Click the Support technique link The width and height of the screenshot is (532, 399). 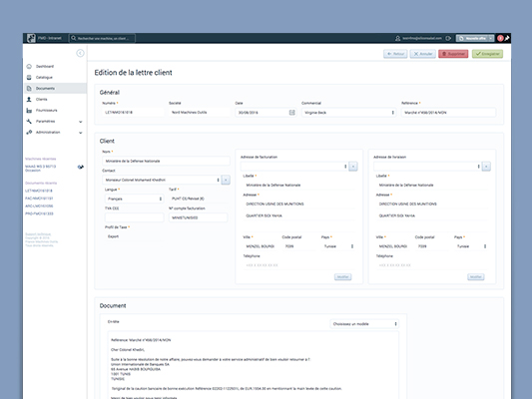pyautogui.click(x=38, y=234)
